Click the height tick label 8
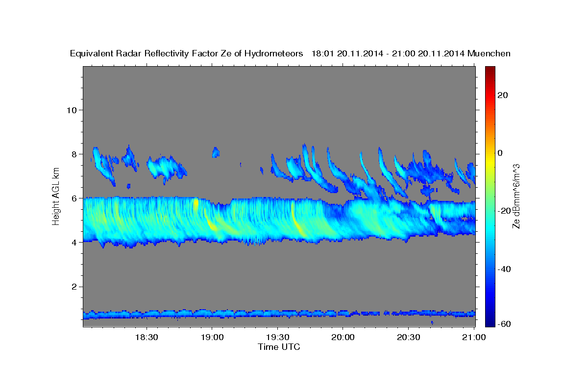The image size is (588, 392). point(73,154)
